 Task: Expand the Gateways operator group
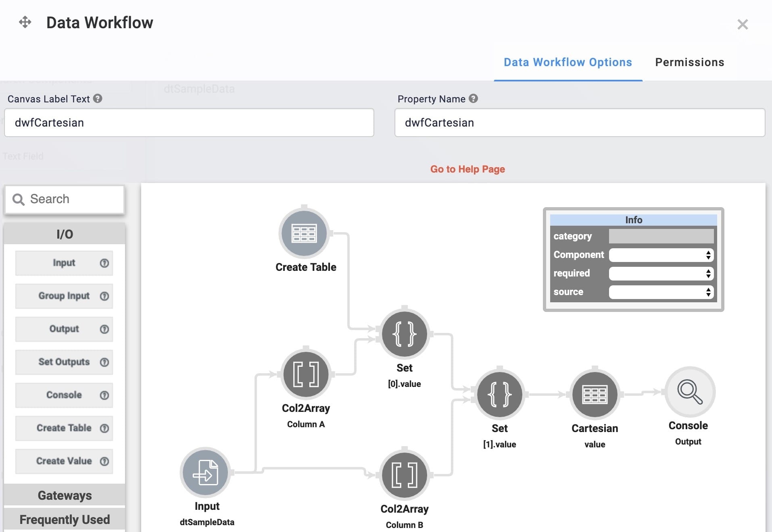tap(65, 495)
